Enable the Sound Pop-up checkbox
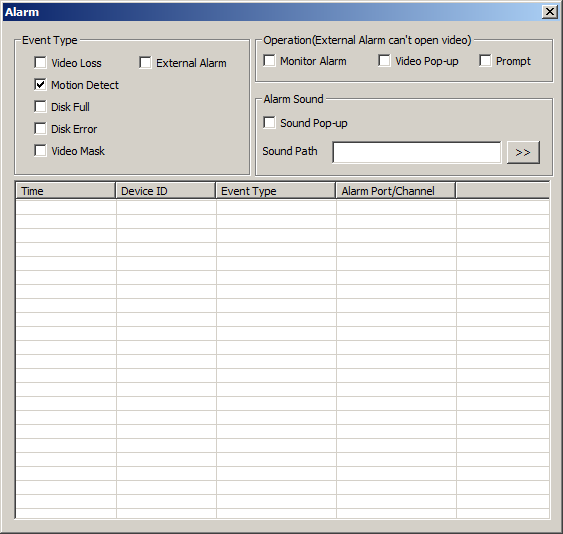Viewport: 563px width, 534px height. [269, 122]
